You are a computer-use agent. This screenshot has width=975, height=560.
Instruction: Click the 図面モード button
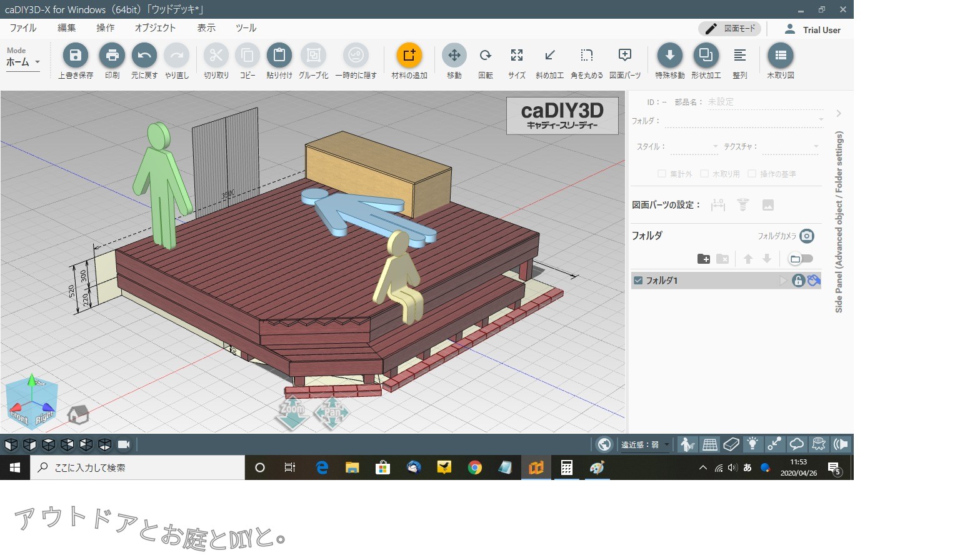tap(730, 29)
